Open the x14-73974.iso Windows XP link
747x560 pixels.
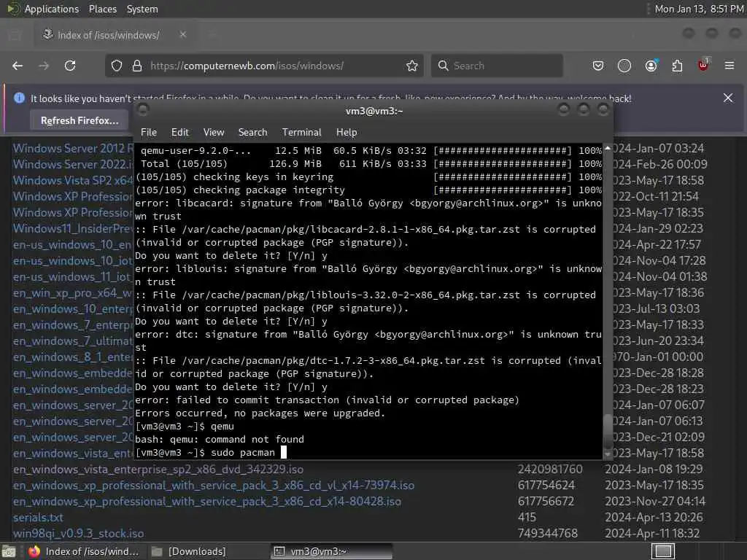click(x=214, y=486)
